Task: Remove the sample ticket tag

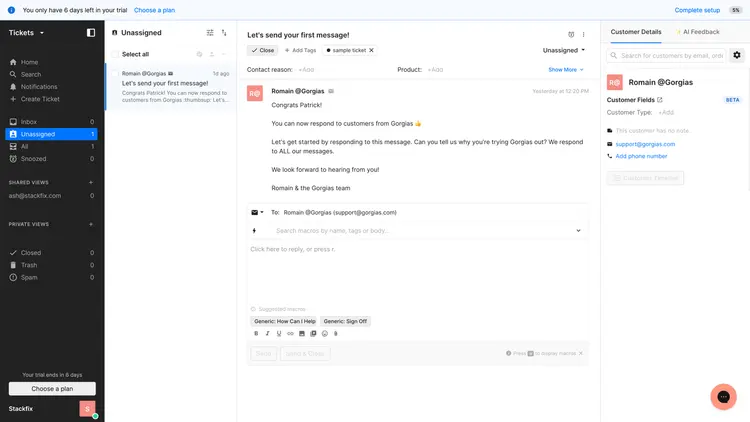Action: (371, 50)
